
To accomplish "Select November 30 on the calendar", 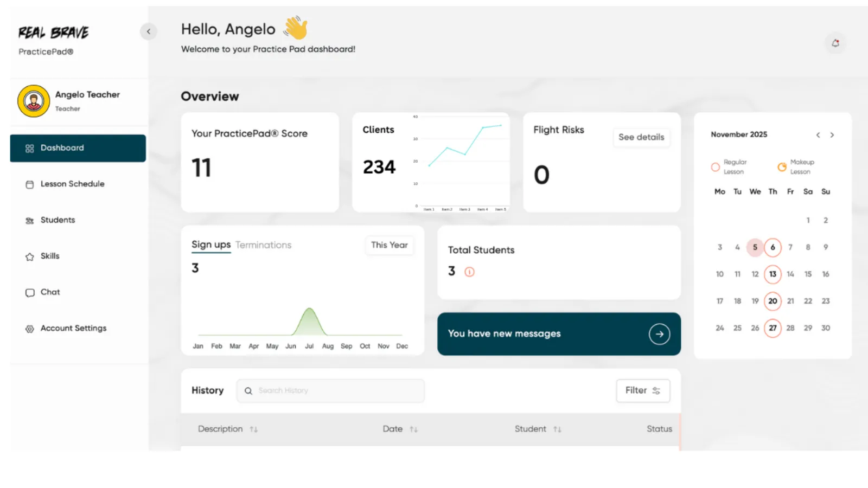I will (826, 328).
